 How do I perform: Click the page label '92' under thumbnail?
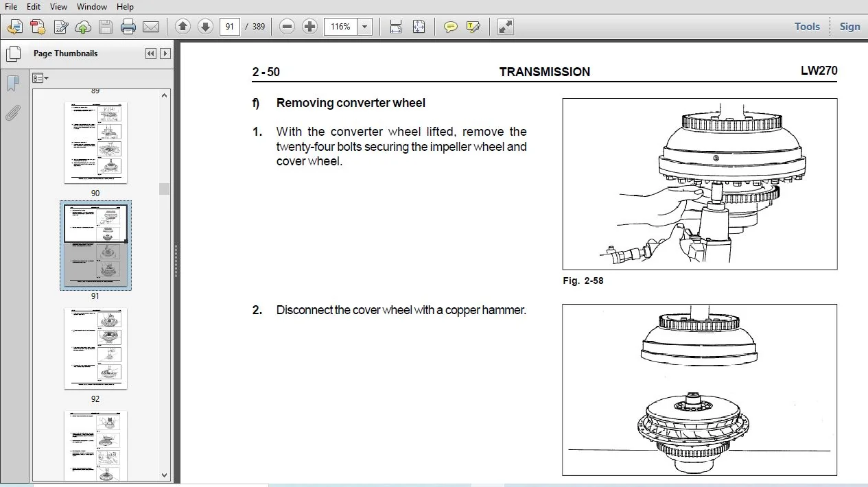[x=95, y=399]
